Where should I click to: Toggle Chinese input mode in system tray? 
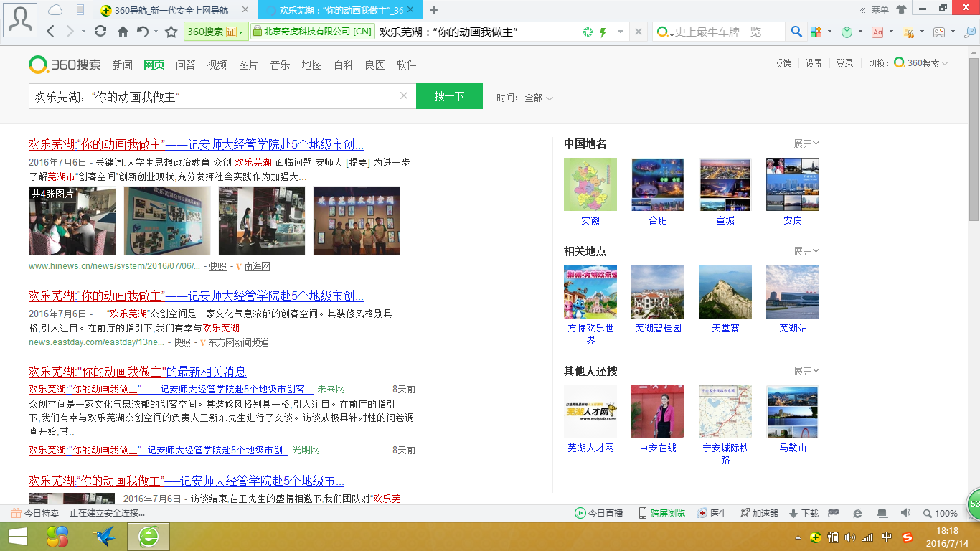pos(887,537)
